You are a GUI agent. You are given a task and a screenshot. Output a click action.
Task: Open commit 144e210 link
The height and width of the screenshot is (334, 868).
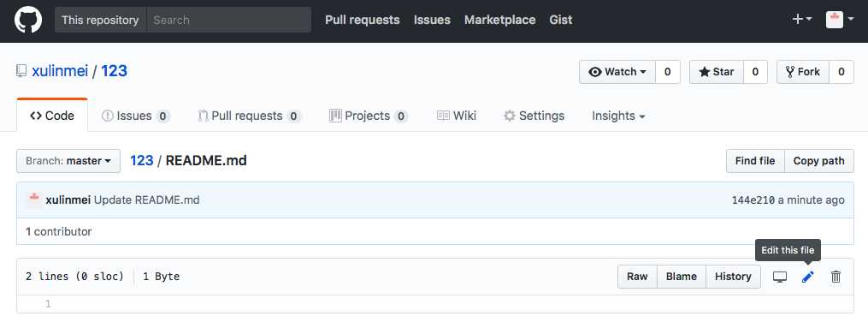pyautogui.click(x=753, y=200)
